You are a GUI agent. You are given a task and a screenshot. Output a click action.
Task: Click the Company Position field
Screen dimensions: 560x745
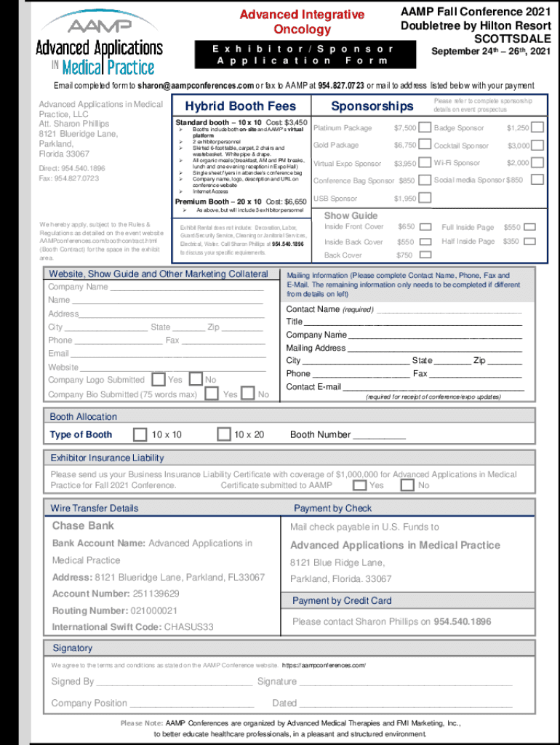(x=191, y=704)
